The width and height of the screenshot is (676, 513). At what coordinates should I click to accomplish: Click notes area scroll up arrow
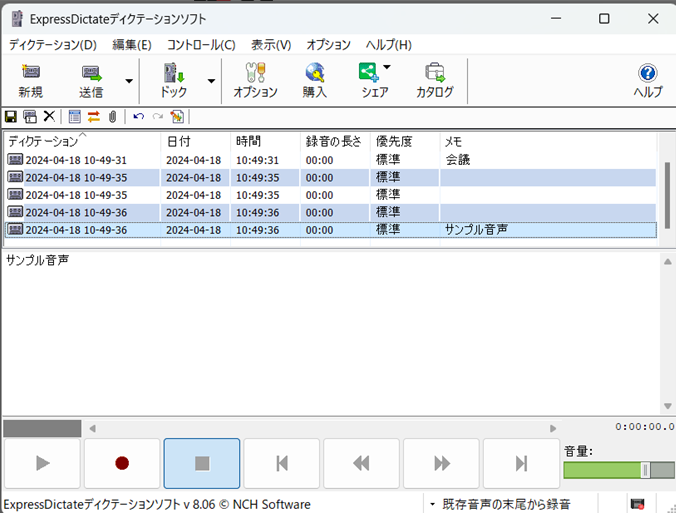point(668,262)
